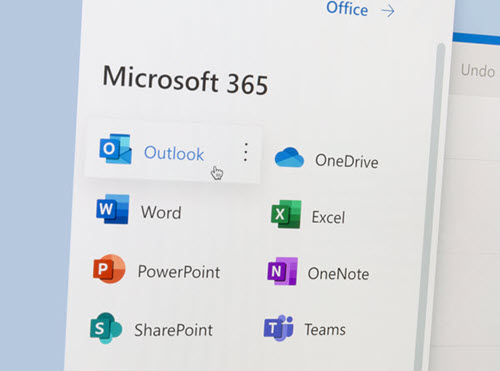Open the OneDrive cloud icon

(289, 157)
